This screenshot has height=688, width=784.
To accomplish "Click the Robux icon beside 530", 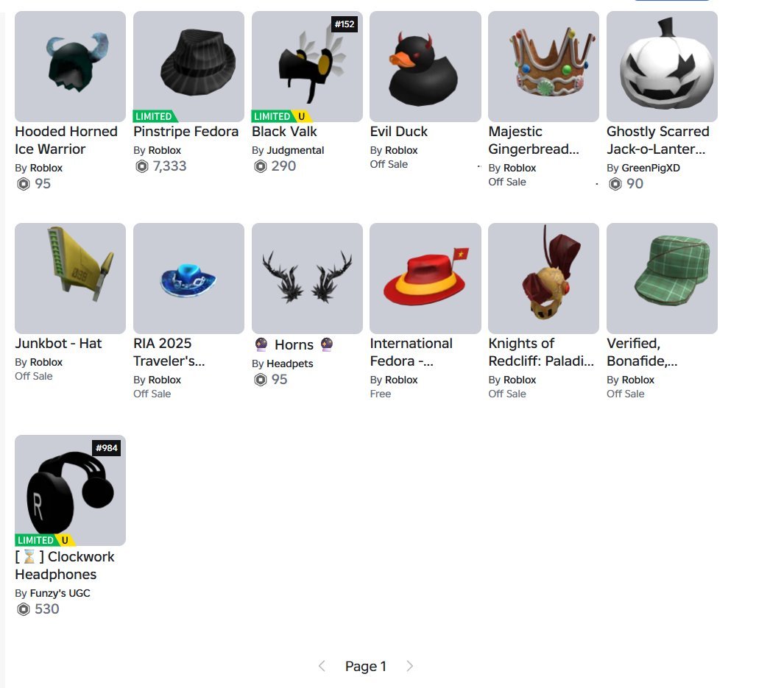I will [24, 609].
